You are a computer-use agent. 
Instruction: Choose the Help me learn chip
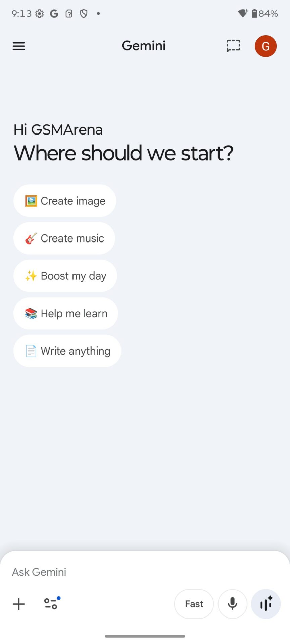coord(66,314)
